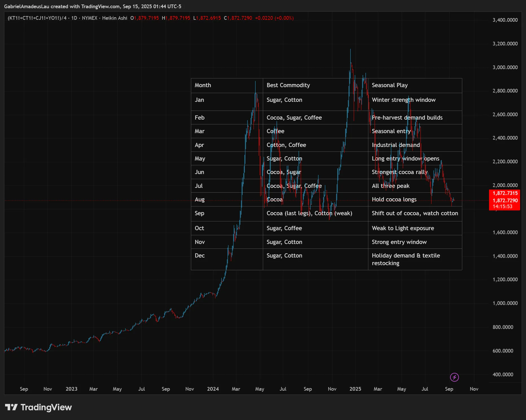Click the '2024' label on time axis
This screenshot has width=526, height=420.
213,389
